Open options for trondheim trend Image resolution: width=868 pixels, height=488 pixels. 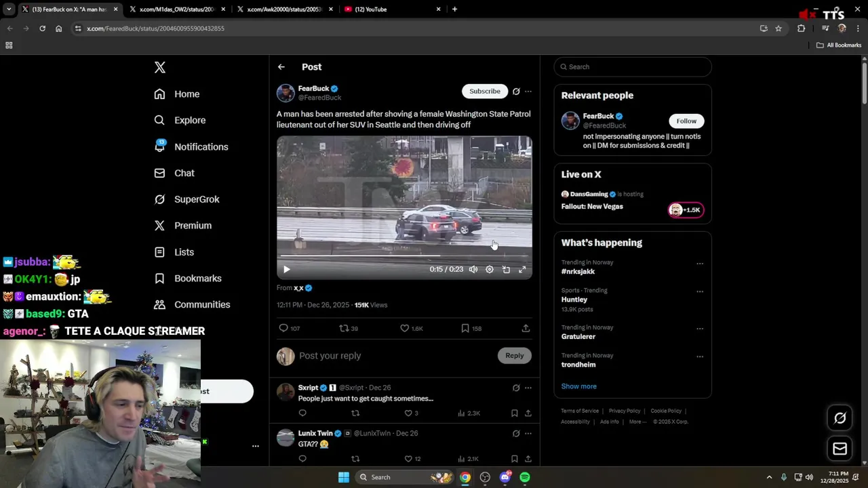tap(700, 357)
